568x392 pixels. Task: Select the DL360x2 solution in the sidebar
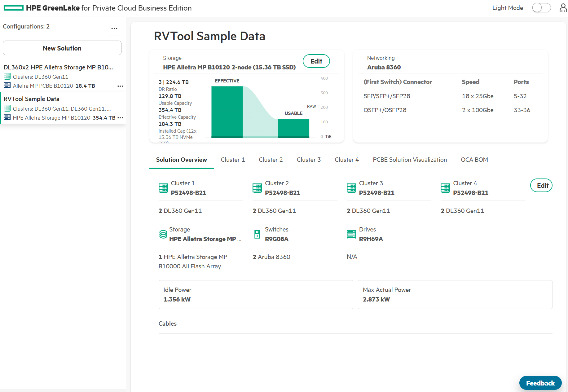tap(59, 67)
